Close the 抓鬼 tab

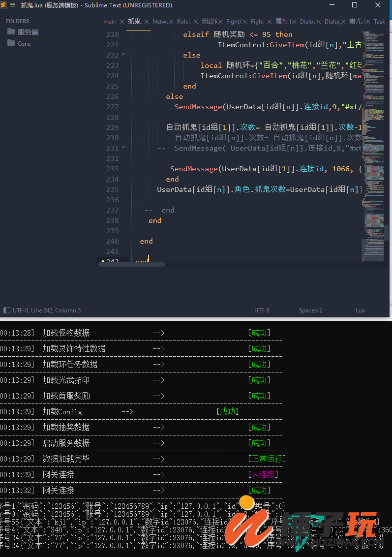point(146,22)
